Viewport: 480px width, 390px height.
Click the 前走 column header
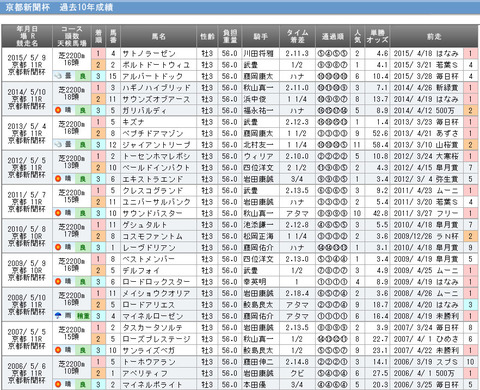click(434, 36)
